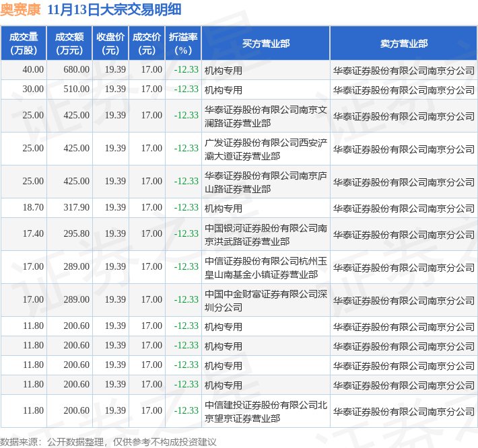Click 中信建投证券北京望京证券营业部 buyer cell
Screen dimensions: 478x448
(265, 410)
